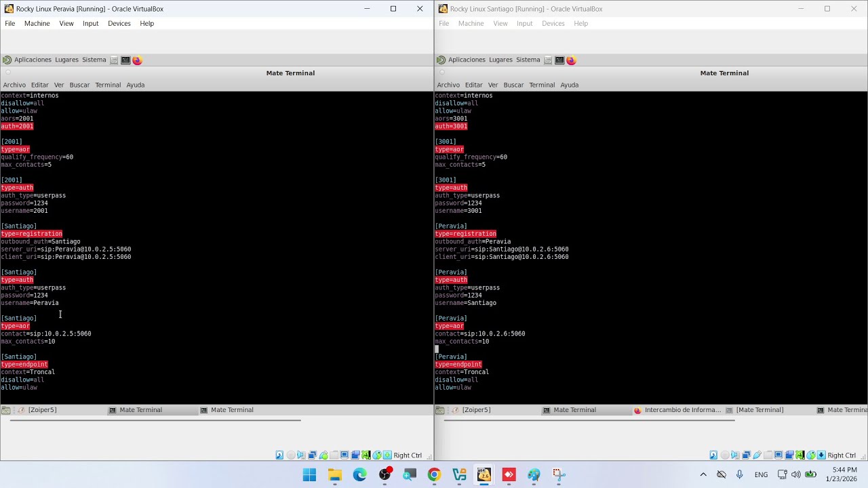The height and width of the screenshot is (488, 868).
Task: Open Sistema menu in Peravia panel
Action: (94, 60)
